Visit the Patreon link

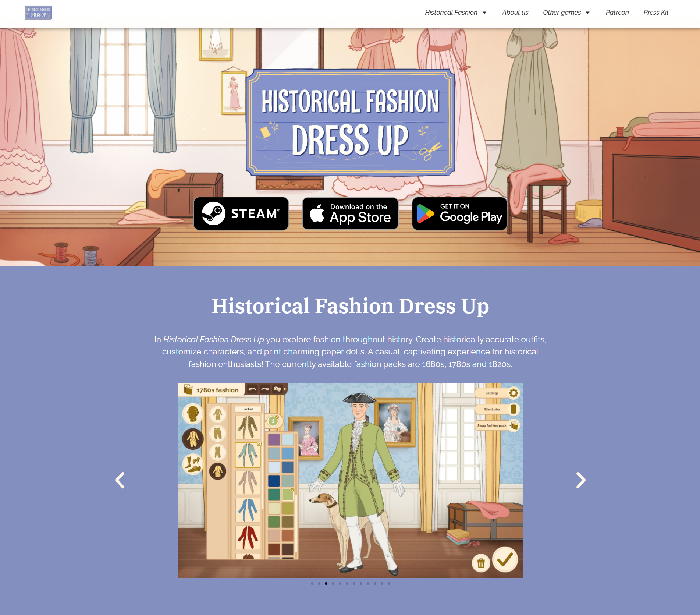tap(617, 13)
